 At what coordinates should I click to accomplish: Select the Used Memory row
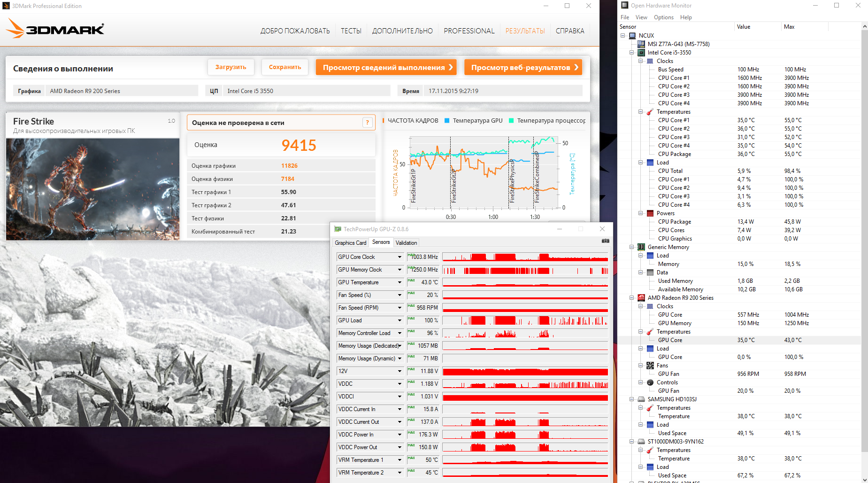point(739,281)
